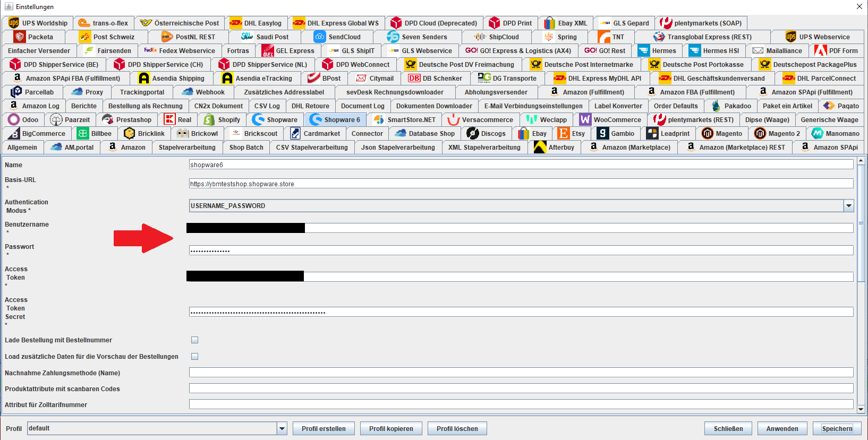Click the PDF Form Adobe icon
This screenshot has width=868, height=440.
pos(821,50)
